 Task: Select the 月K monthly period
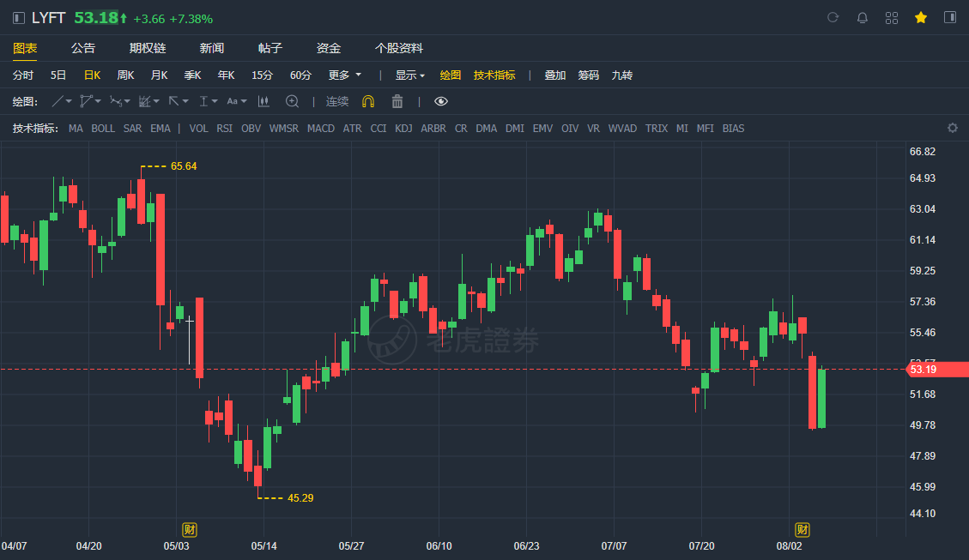pos(159,75)
